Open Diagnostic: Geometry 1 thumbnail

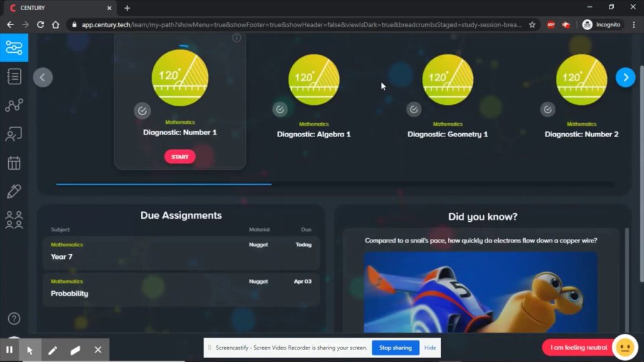coord(448,80)
